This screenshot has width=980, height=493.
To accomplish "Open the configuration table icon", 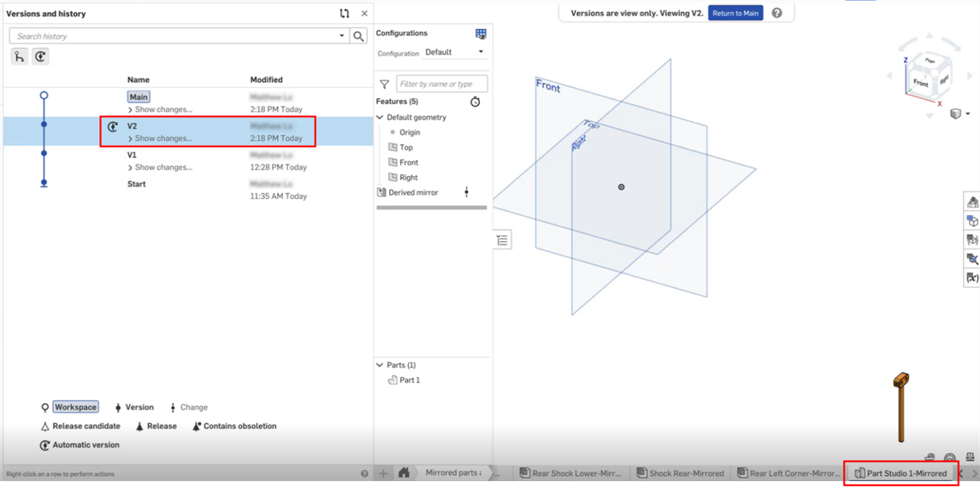I will click(x=481, y=34).
